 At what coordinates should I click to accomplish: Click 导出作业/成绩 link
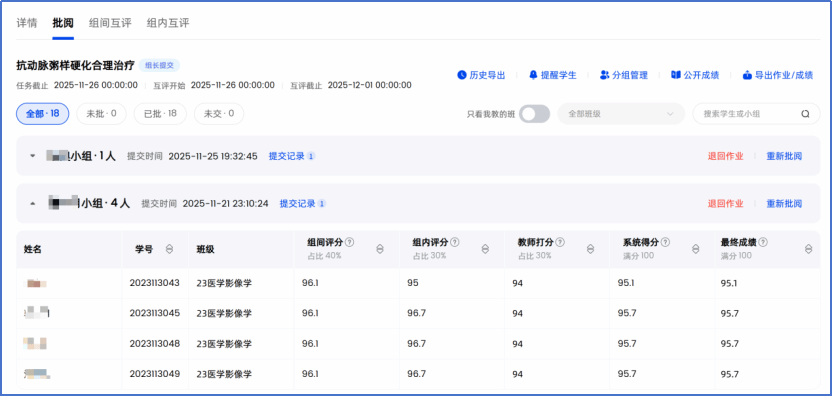click(x=784, y=75)
